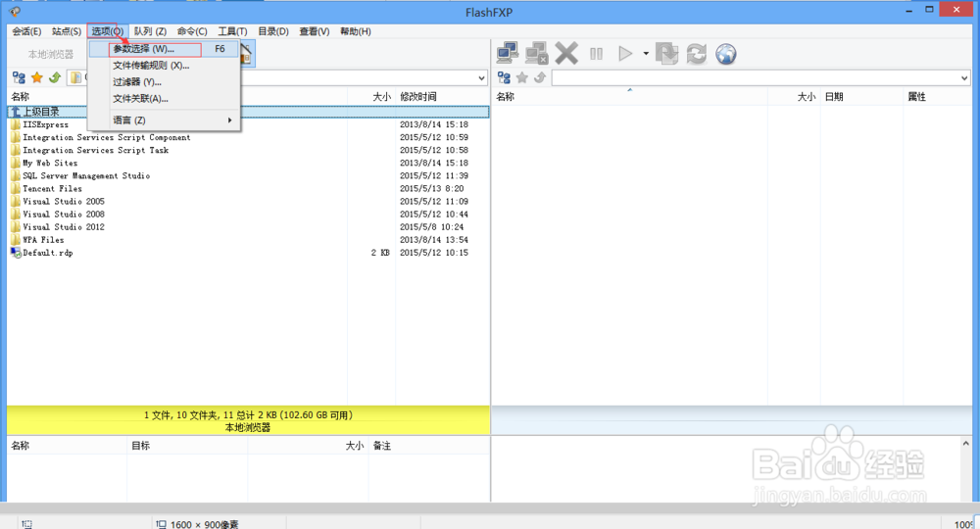Select the My Web Sites folder
Screen dimensions: 980x529
coord(50,163)
